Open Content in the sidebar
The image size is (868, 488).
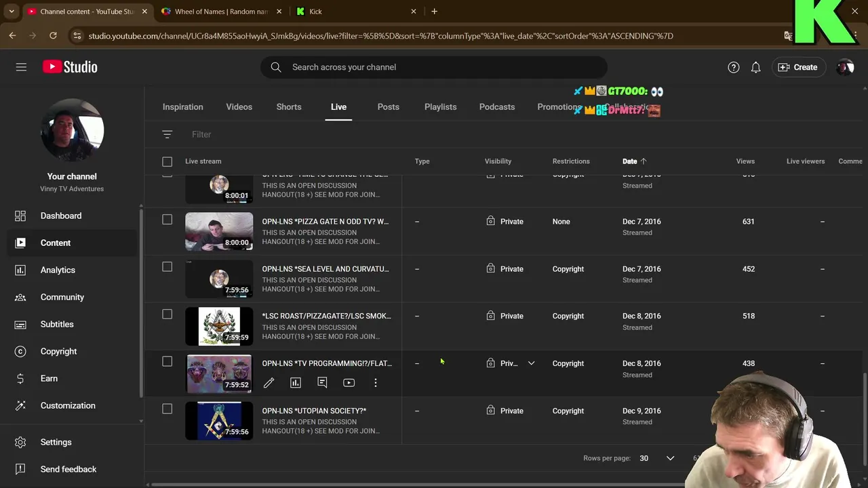click(x=72, y=243)
